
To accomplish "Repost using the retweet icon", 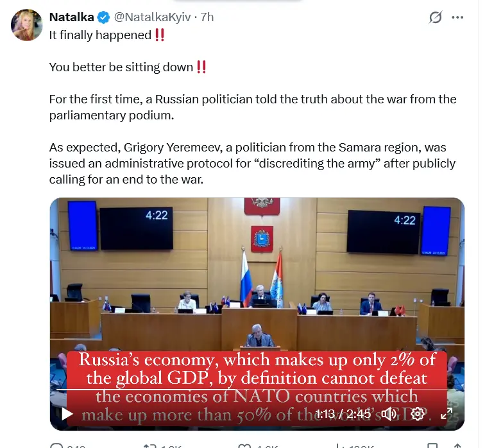I will coord(149,445).
